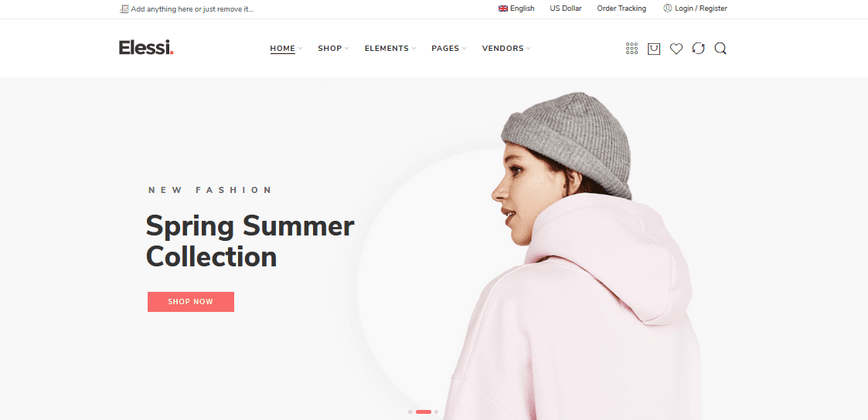The height and width of the screenshot is (420, 868).
Task: Open search with the magnifier icon
Action: click(720, 49)
